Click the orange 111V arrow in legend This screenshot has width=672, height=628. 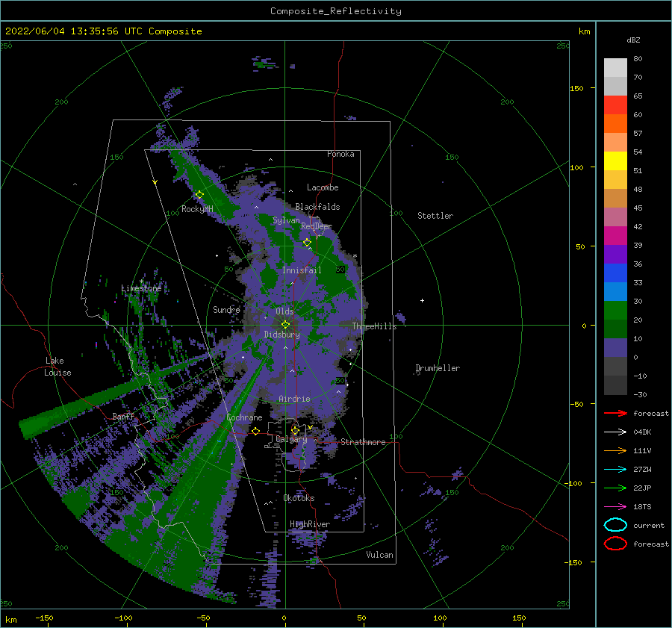pos(615,450)
